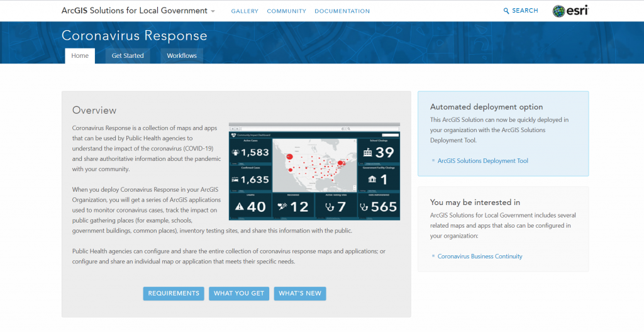Click the What's New button
This screenshot has width=644, height=332.
(x=300, y=294)
